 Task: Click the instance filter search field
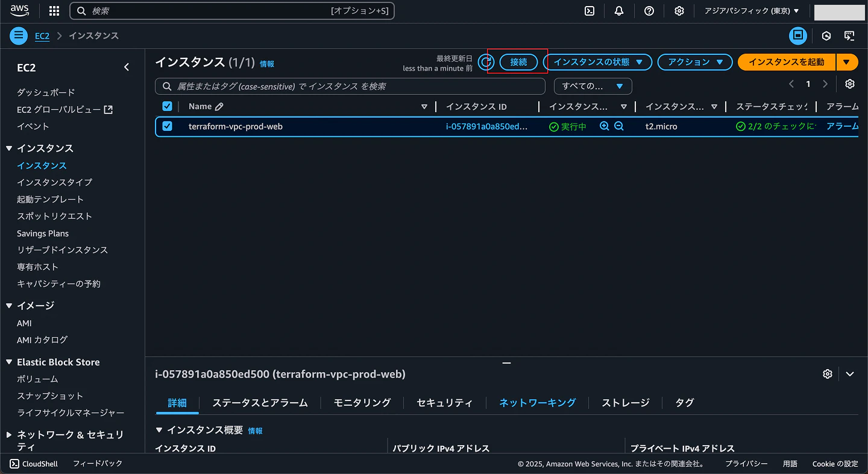click(353, 86)
